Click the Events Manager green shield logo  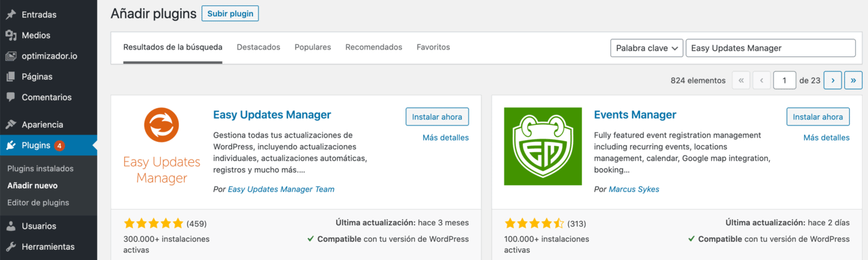point(542,147)
